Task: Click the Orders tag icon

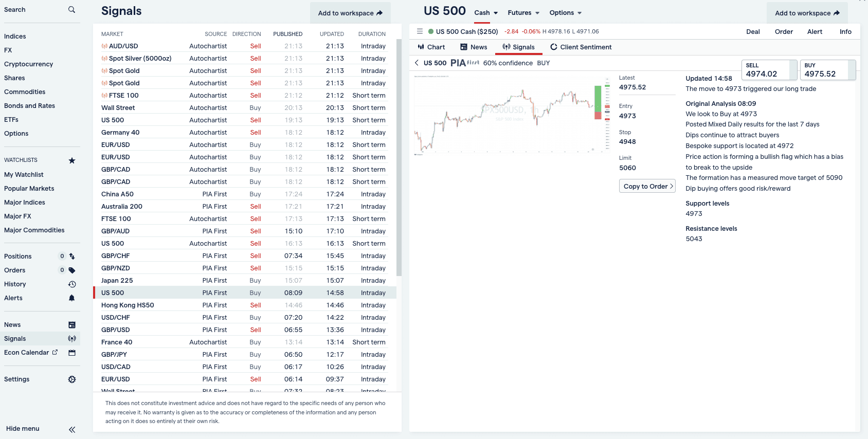Action: click(x=72, y=270)
